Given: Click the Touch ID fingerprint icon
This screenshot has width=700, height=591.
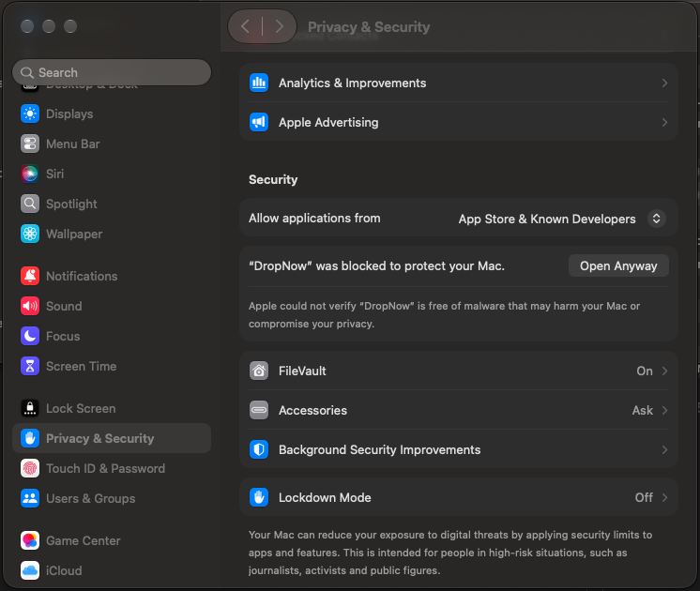Looking at the screenshot, I should (30, 468).
